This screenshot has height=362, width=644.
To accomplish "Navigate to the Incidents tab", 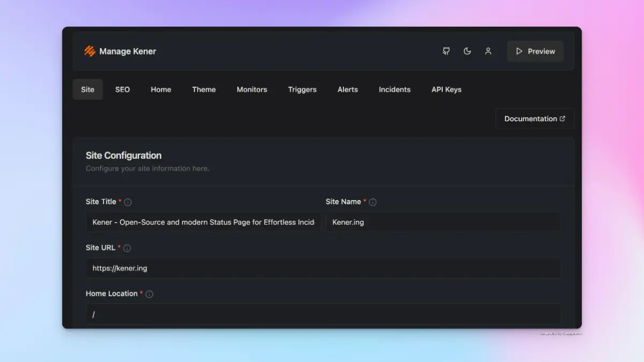I will pos(394,90).
